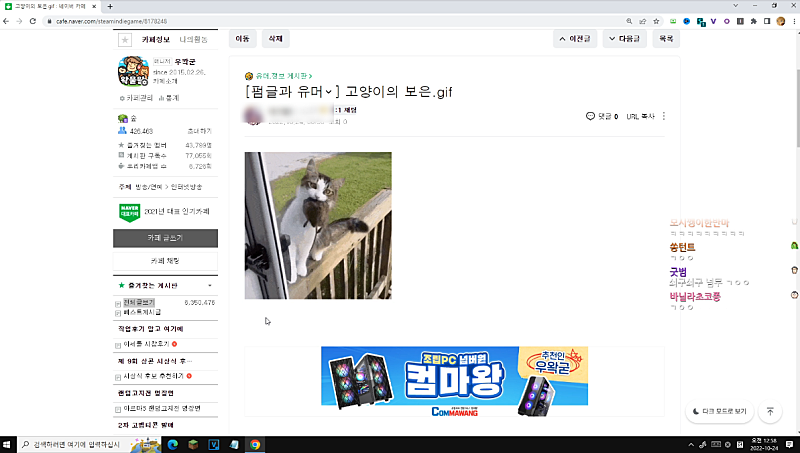Toggle 다크 모드로 보기
The width and height of the screenshot is (800, 453).
pos(719,411)
